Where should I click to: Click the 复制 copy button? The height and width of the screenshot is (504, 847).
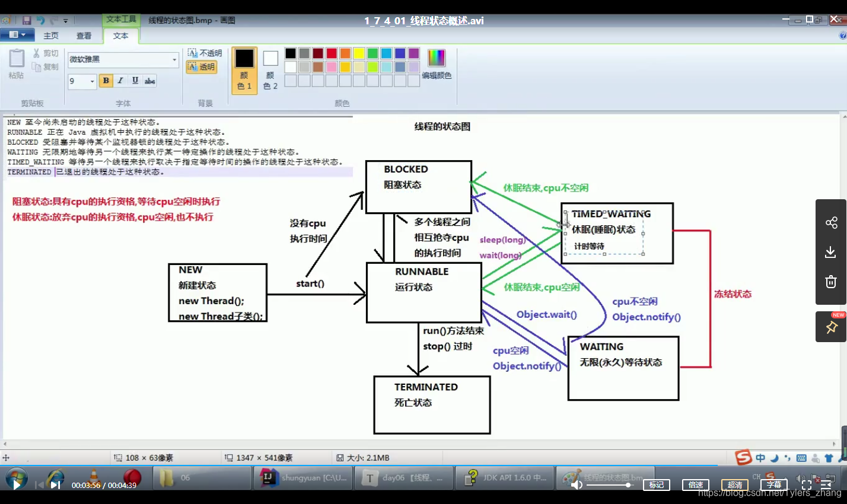tap(46, 67)
